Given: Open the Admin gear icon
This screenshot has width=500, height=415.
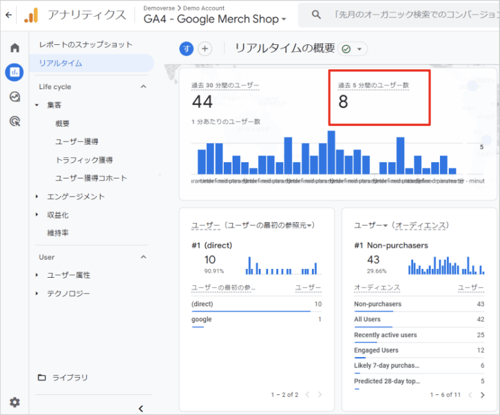Looking at the screenshot, I should (14, 402).
